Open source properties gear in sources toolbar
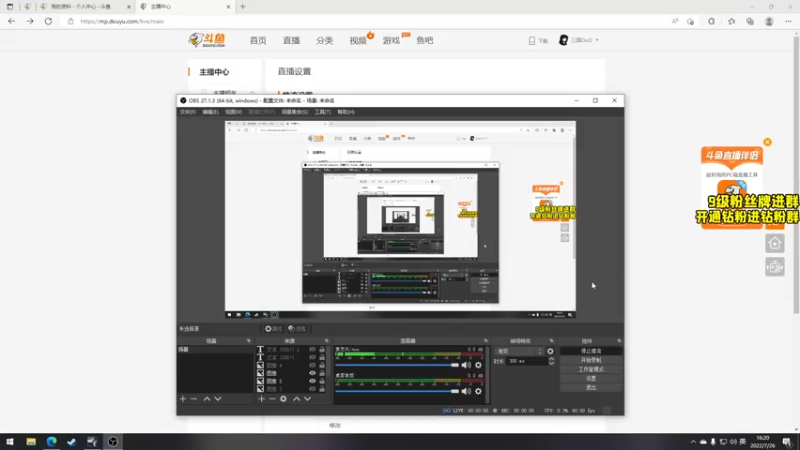 (283, 398)
